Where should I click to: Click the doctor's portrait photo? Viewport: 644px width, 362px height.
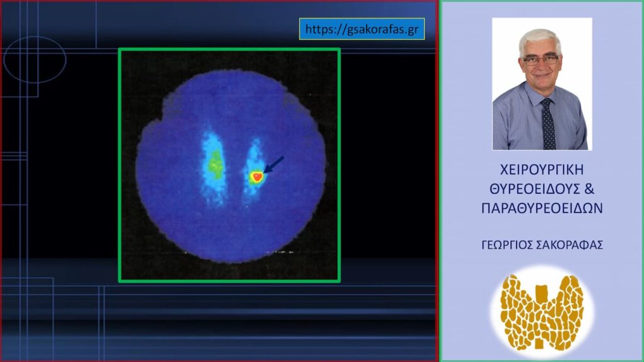click(x=541, y=84)
